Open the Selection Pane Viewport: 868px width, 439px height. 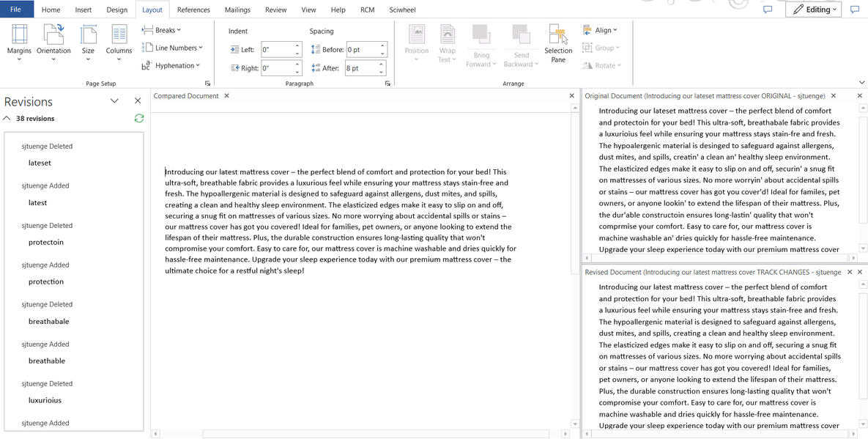tap(558, 42)
